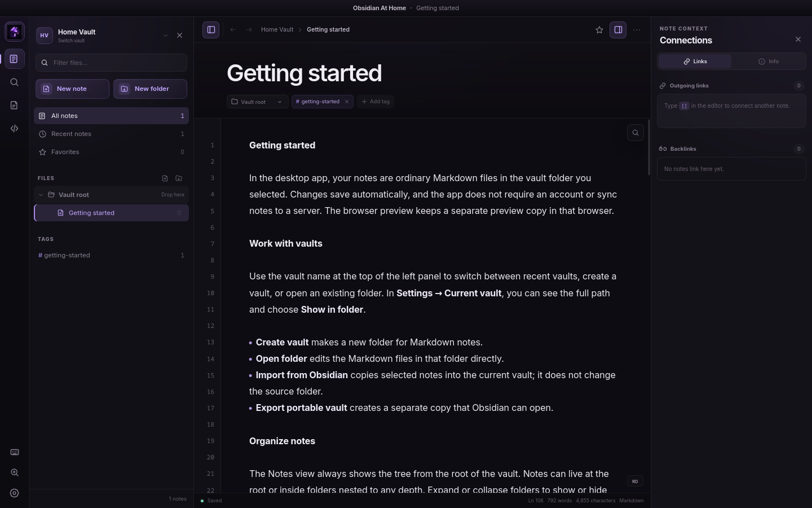Open settings gear in left rail
812x508 pixels.
[15, 493]
